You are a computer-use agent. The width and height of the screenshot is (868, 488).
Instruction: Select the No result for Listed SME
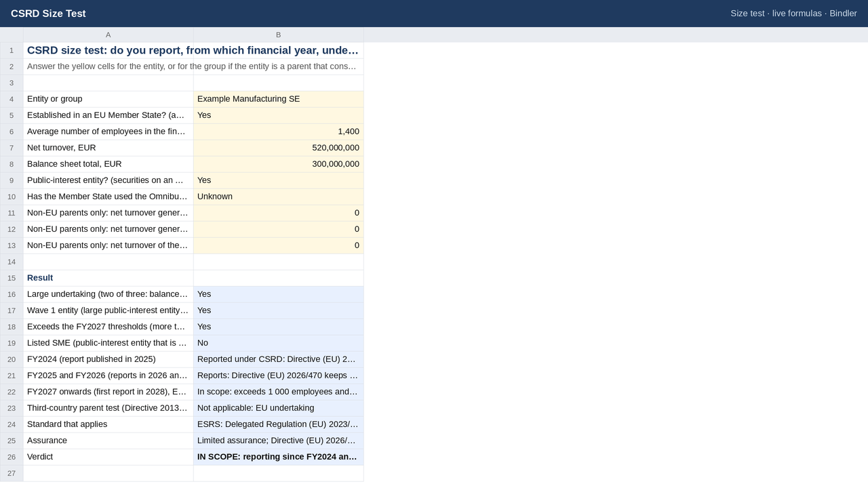coord(279,343)
